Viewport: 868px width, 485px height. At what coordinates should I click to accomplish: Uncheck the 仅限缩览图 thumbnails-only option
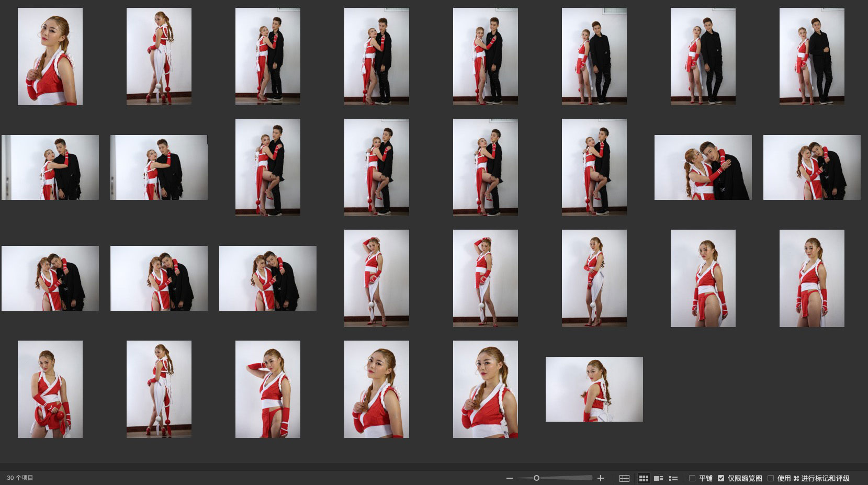tap(721, 478)
